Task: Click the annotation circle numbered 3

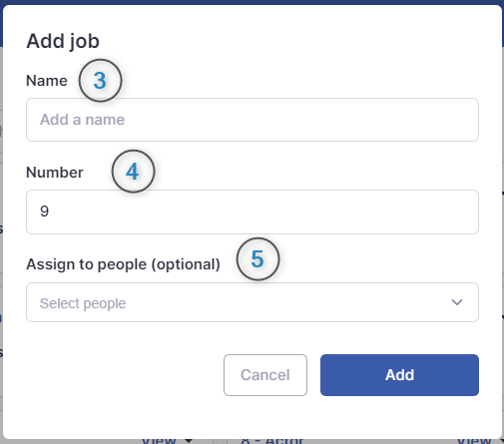Action: tap(100, 81)
